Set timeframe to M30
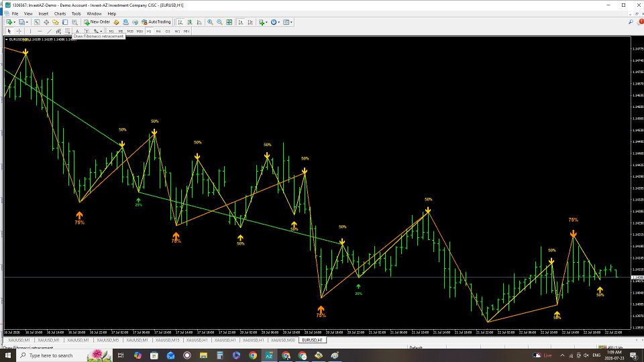This screenshot has height=362, width=644. 140,32
